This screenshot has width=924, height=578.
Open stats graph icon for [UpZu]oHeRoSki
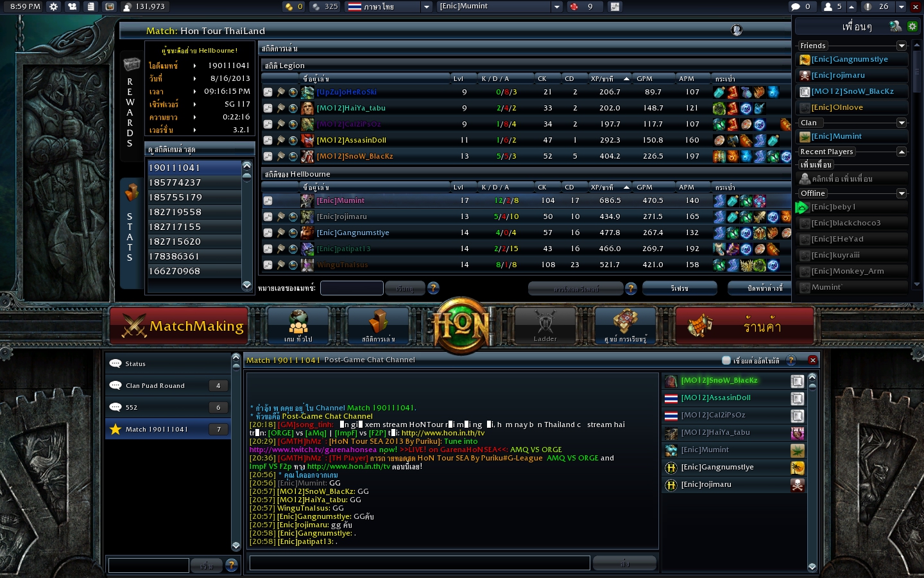pos(268,92)
